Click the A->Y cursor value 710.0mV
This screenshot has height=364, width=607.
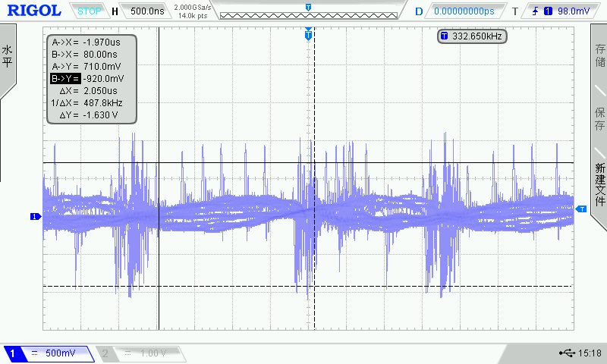pyautogui.click(x=102, y=67)
